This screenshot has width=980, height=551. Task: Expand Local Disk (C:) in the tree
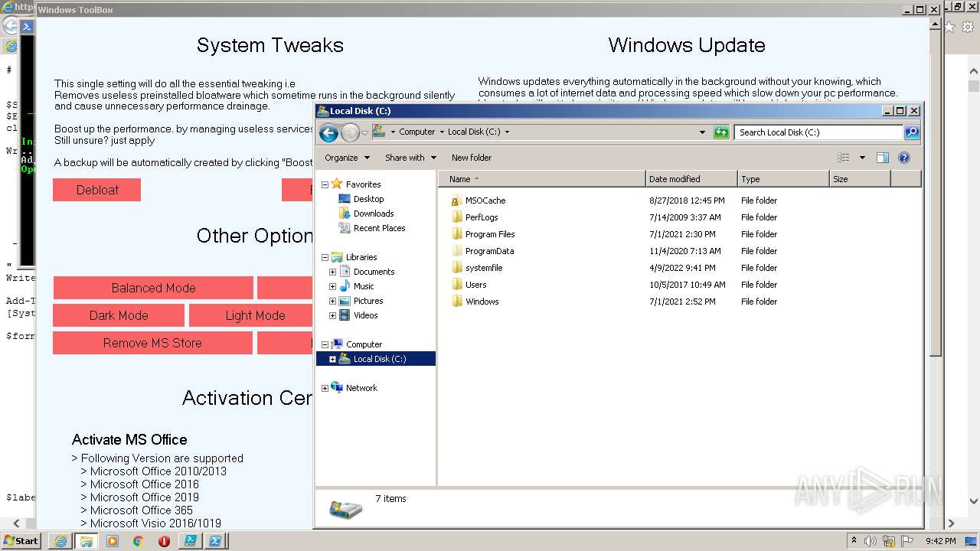[332, 359]
